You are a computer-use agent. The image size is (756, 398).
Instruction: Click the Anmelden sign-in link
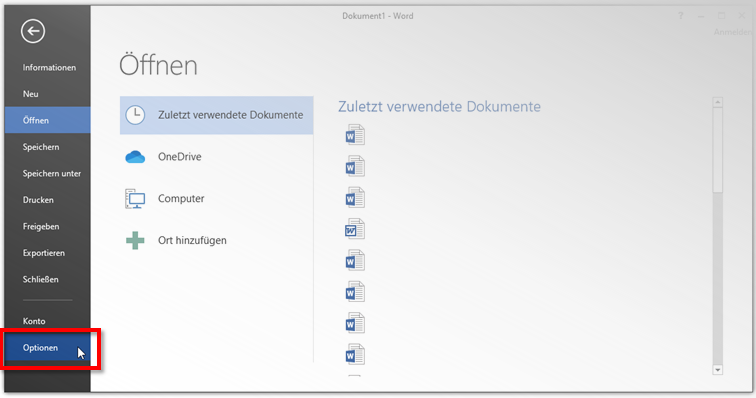click(732, 32)
